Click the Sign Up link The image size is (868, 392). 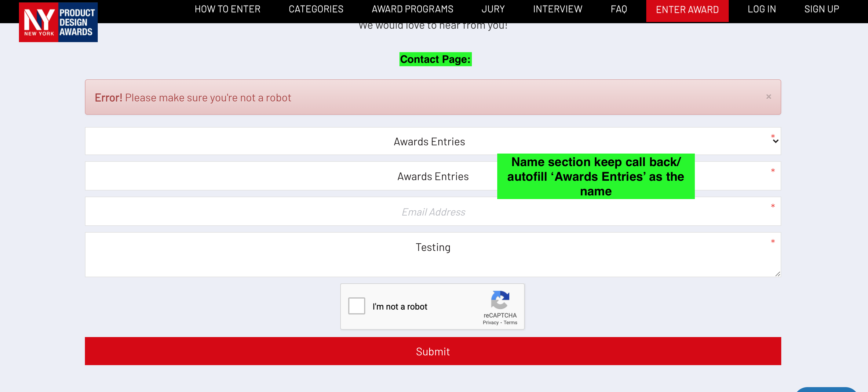tap(821, 9)
